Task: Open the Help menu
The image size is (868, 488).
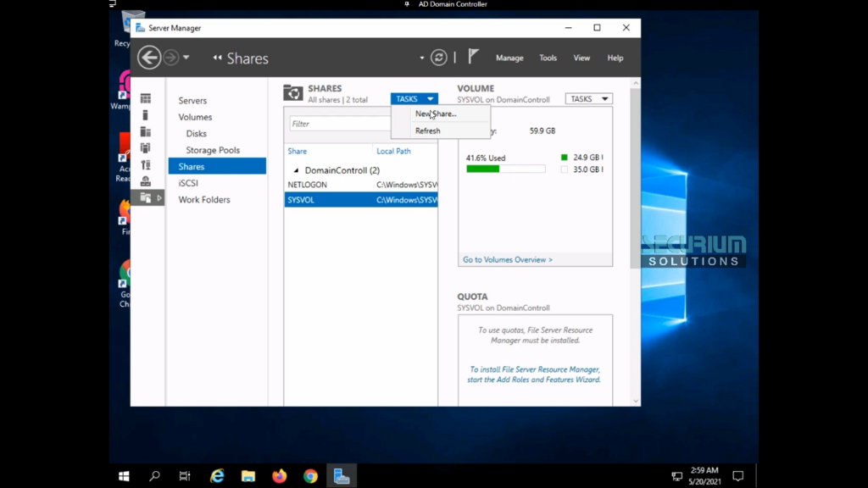Action: pos(615,58)
